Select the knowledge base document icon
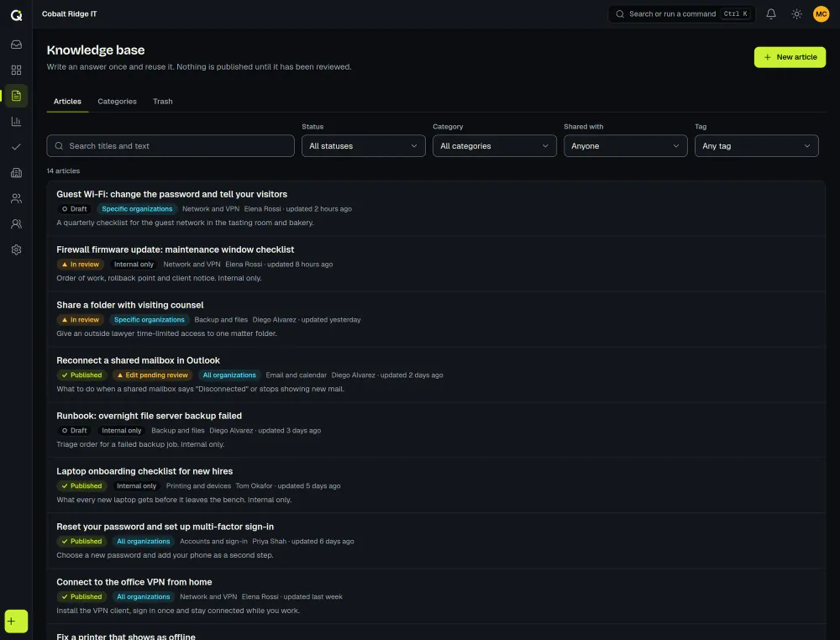This screenshot has width=840, height=640. [16, 96]
